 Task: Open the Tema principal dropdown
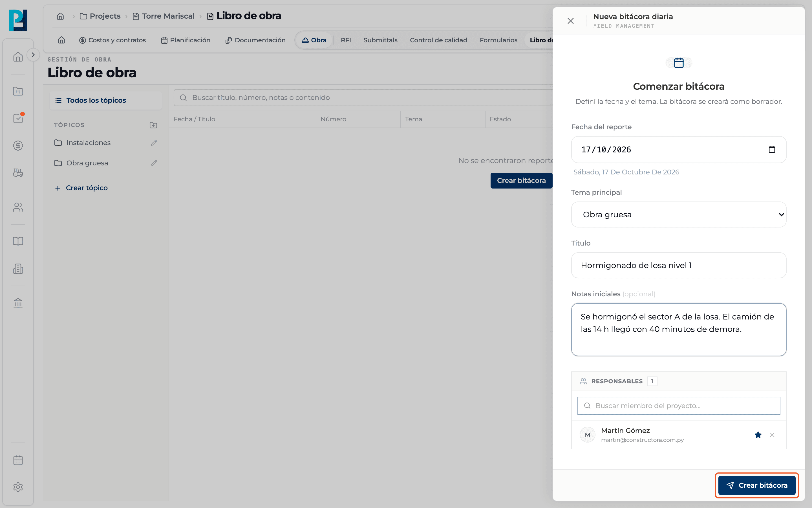tap(678, 214)
